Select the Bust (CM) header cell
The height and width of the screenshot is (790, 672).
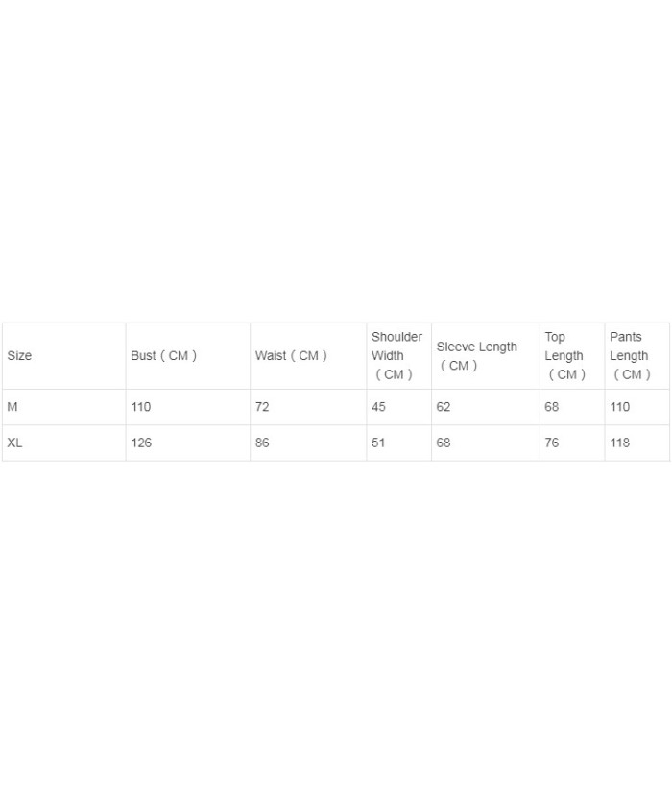[x=188, y=356]
